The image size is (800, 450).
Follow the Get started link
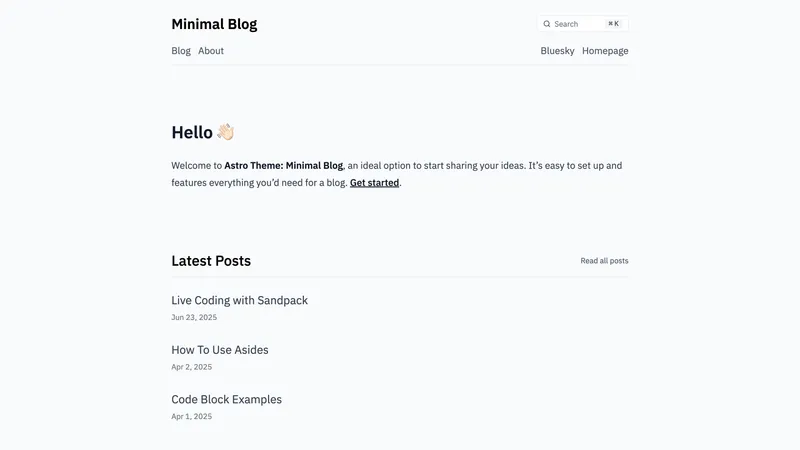tap(374, 183)
